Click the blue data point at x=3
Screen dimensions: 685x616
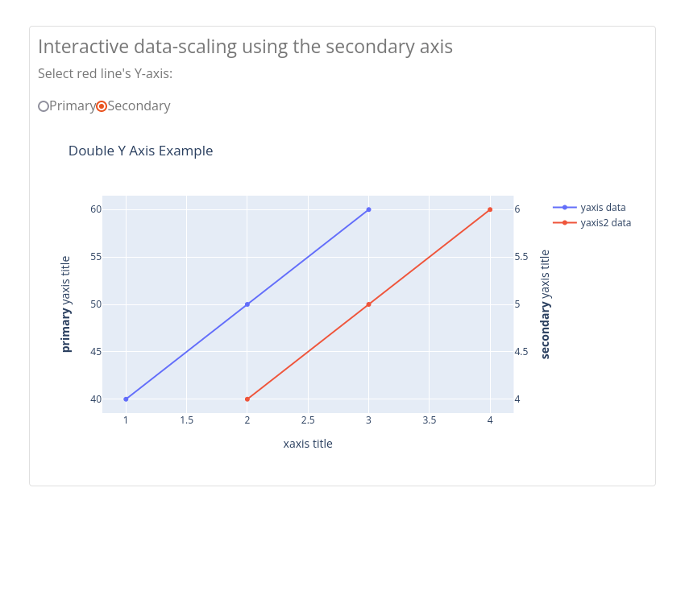pos(369,209)
